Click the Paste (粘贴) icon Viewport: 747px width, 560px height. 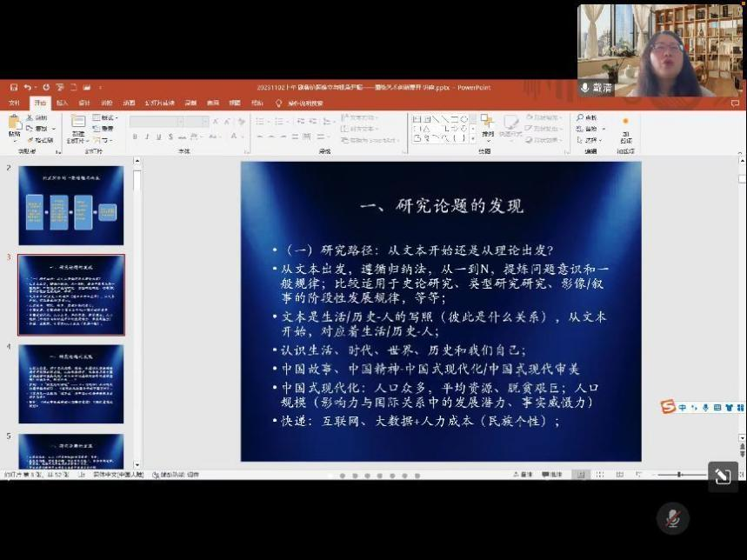[14, 130]
